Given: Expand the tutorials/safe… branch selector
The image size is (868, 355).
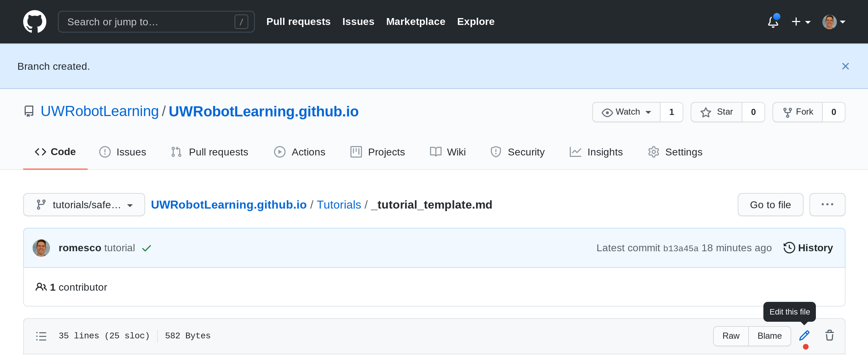Looking at the screenshot, I should (x=84, y=205).
